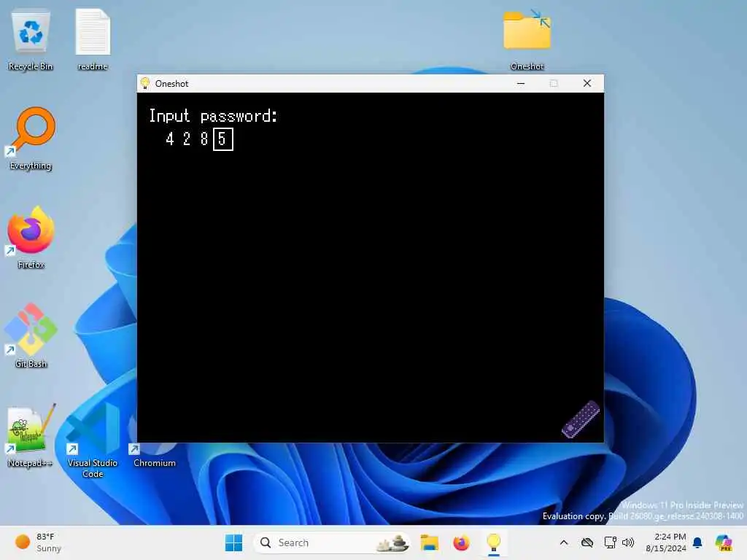Open the Copilot preview taskbar icon
Image resolution: width=747 pixels, height=560 pixels.
tap(724, 542)
